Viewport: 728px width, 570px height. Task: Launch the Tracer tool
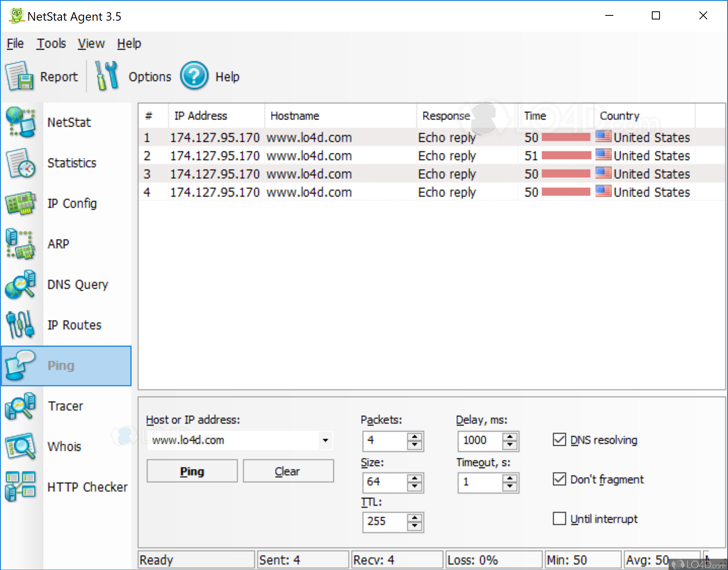pos(65,406)
